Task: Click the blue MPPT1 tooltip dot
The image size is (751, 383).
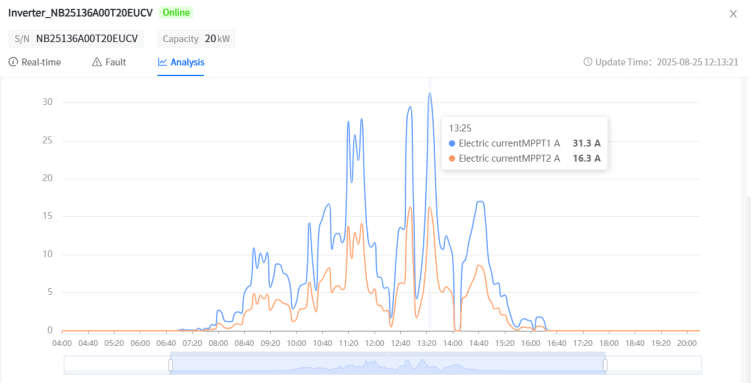Action: [452, 143]
